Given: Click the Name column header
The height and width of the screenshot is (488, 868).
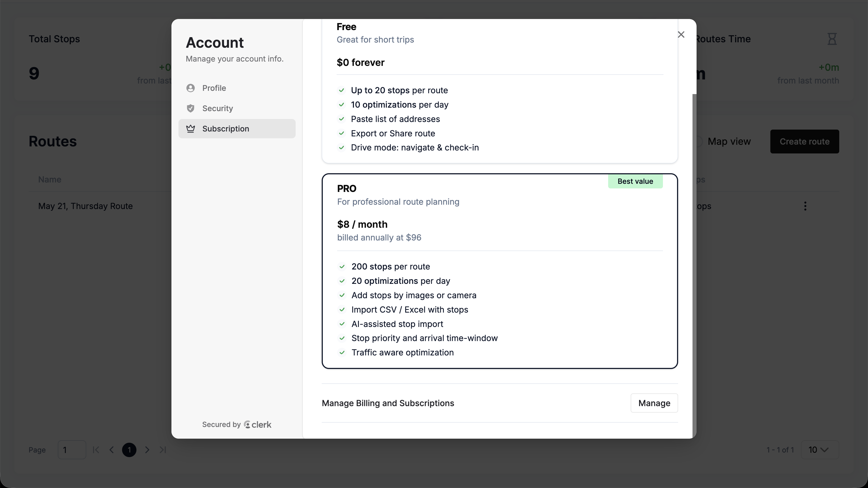Looking at the screenshot, I should pos(50,179).
